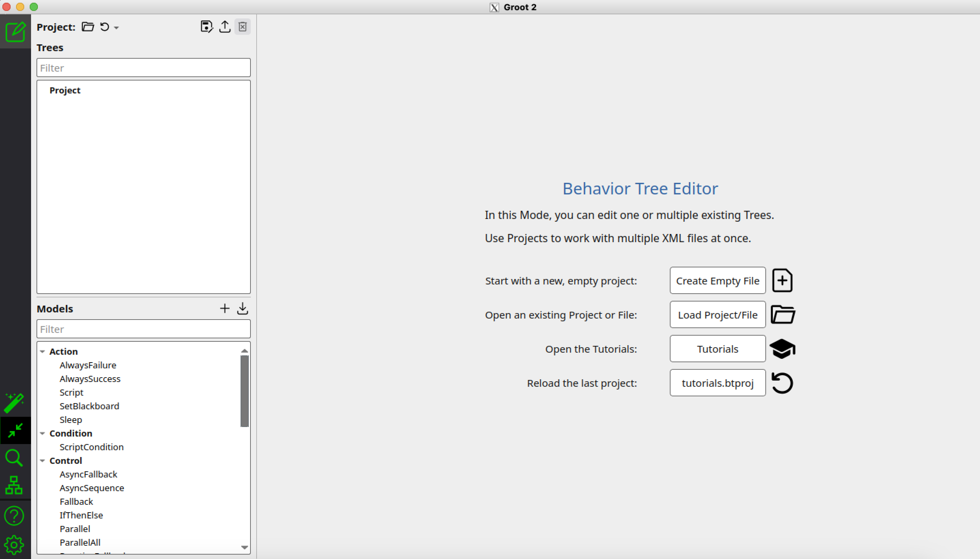Image resolution: width=980 pixels, height=559 pixels.
Task: Click the yellow minimize window button
Action: (20, 7)
